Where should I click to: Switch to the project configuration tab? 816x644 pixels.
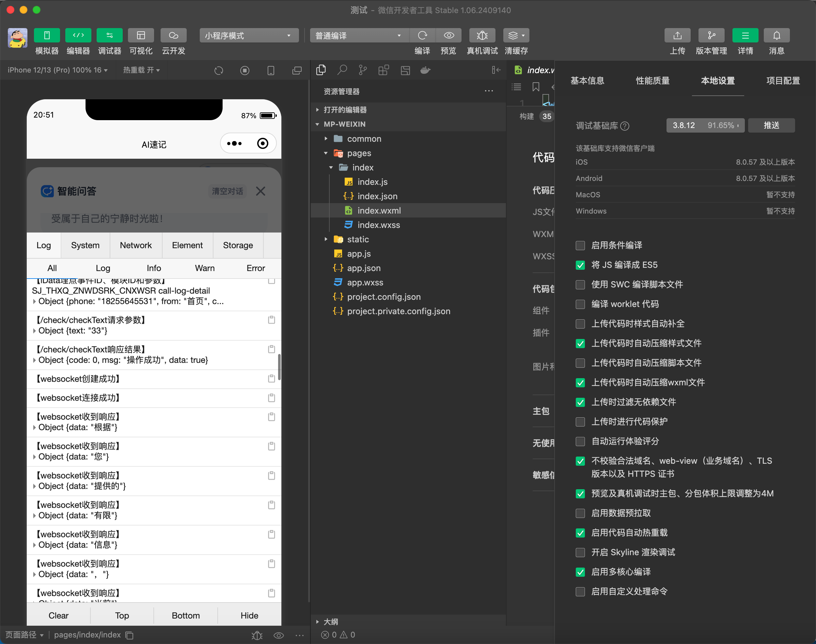point(782,81)
